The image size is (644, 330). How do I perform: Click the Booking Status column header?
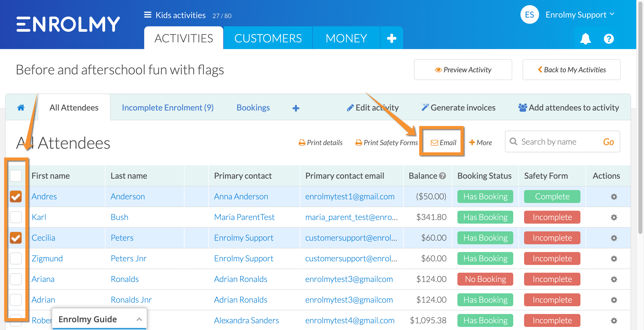pyautogui.click(x=484, y=176)
